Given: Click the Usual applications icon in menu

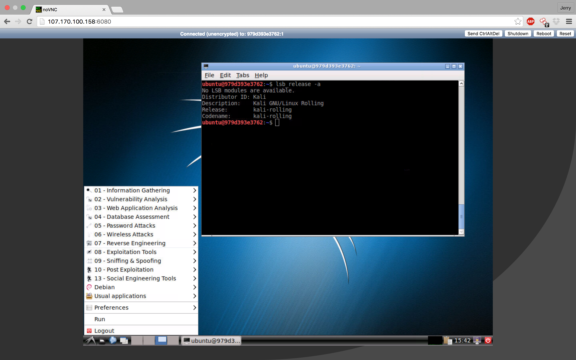Looking at the screenshot, I should click(89, 296).
